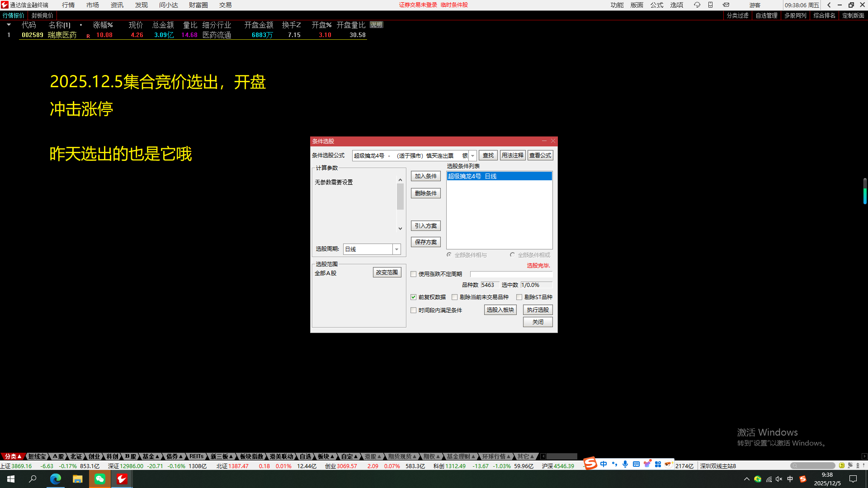Screen dimensions: 868x488
Task: Click the 执行选股 button
Action: pyautogui.click(x=538, y=310)
